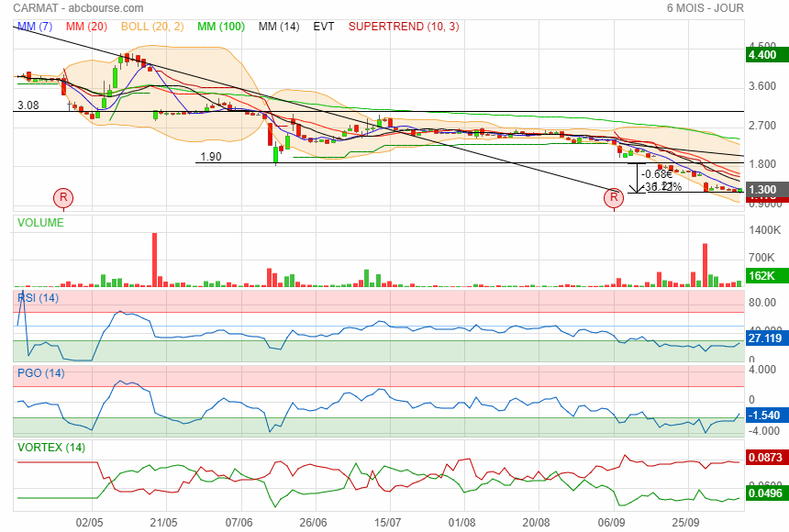
Task: Click the blue -1.540 PGO value tag
Action: tap(765, 416)
